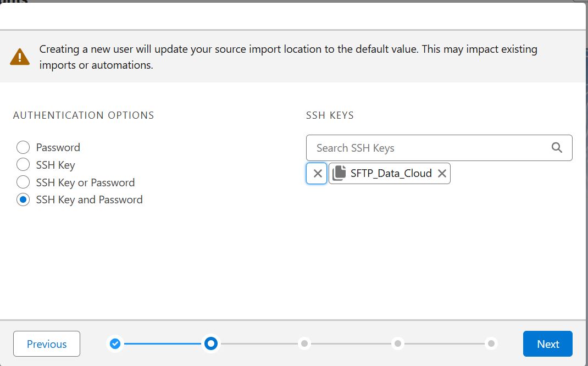
Task: Click the last step dot on the progress bar
Action: 490,343
